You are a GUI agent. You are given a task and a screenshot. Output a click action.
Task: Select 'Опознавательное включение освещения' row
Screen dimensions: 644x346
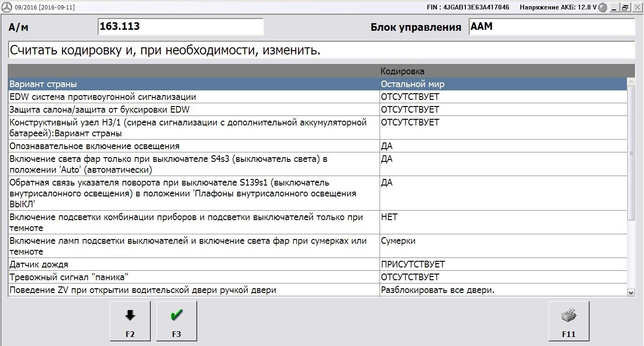click(317, 146)
